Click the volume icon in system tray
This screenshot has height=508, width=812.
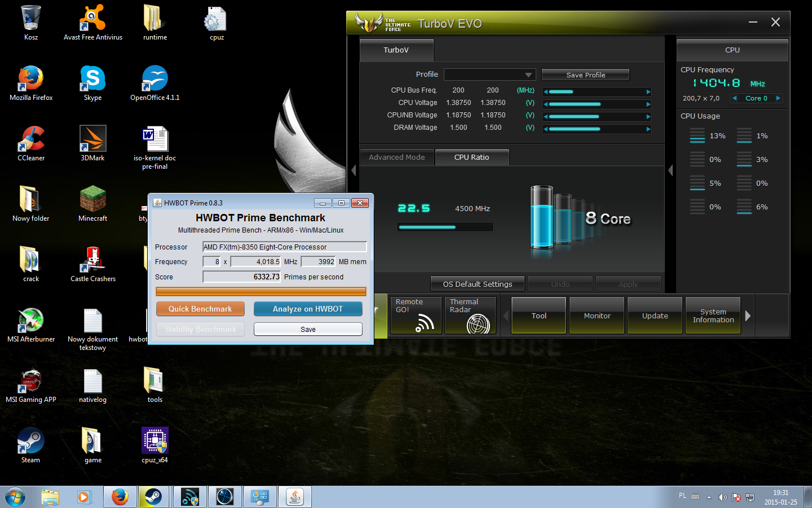pyautogui.click(x=722, y=497)
